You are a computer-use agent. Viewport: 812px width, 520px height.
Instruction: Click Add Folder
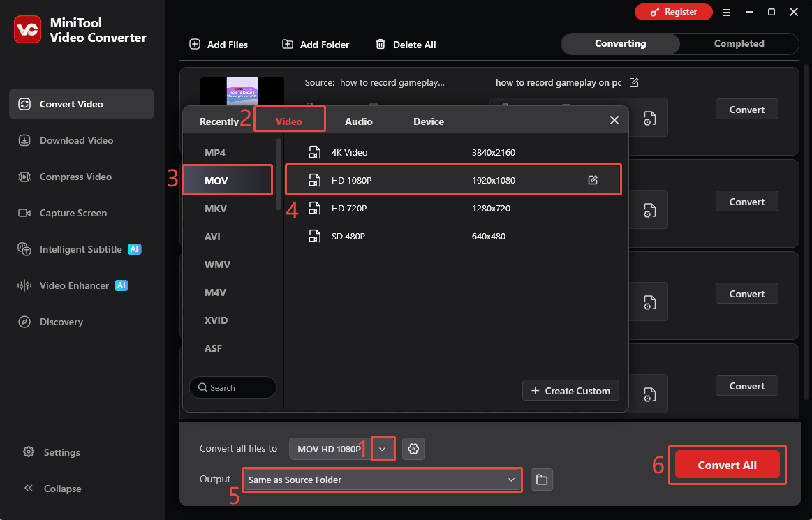316,45
